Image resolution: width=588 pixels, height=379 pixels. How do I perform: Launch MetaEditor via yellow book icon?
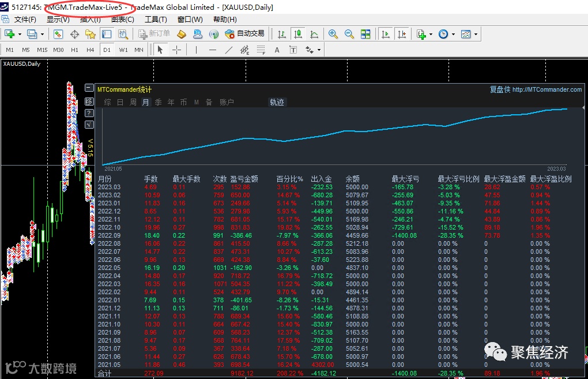tap(182, 34)
